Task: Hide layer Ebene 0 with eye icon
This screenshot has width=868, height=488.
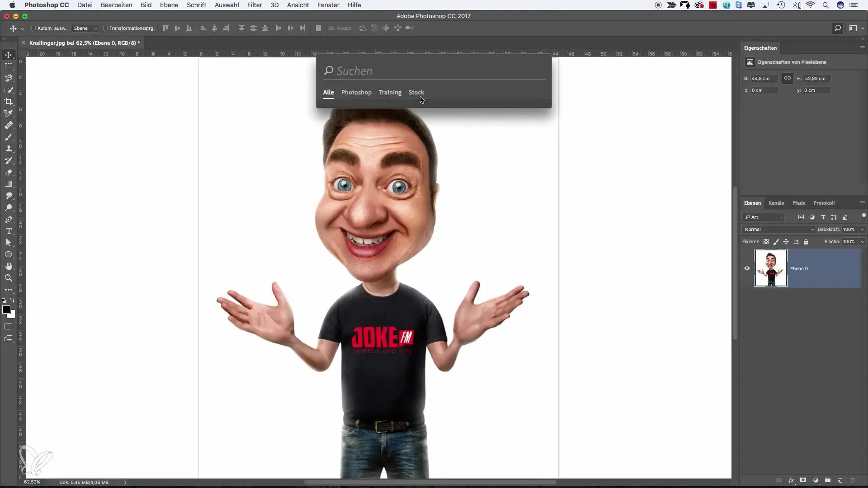Action: click(x=747, y=268)
